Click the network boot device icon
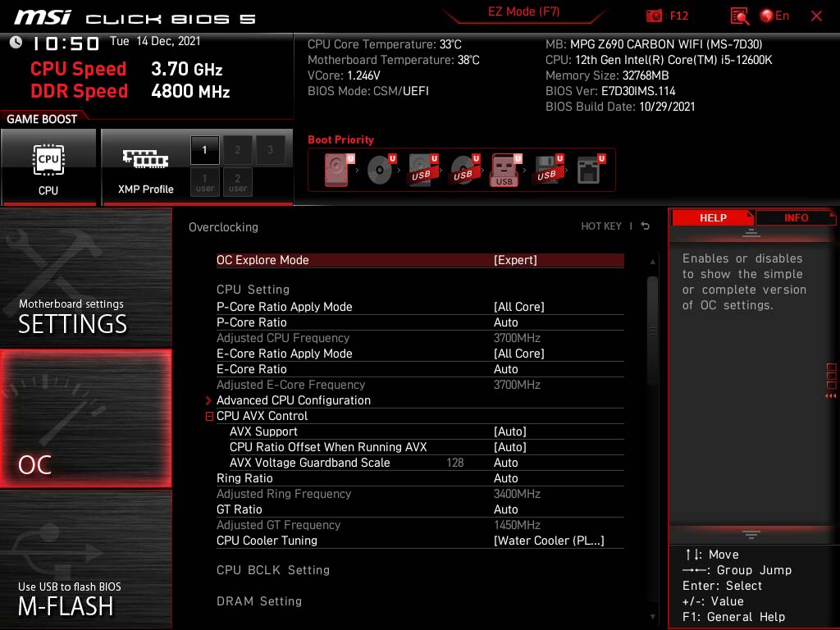This screenshot has height=630, width=840. tap(591, 170)
